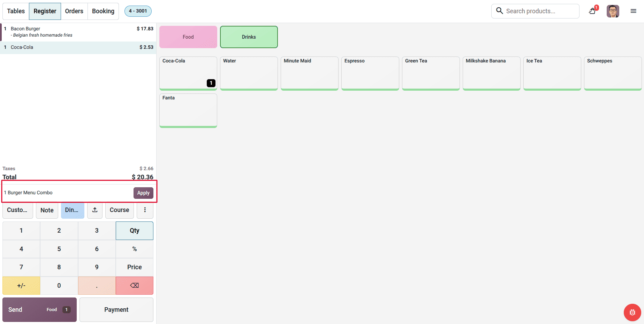Click the backspace delete key on numpad
Viewport: 644px width, 324px height.
135,286
